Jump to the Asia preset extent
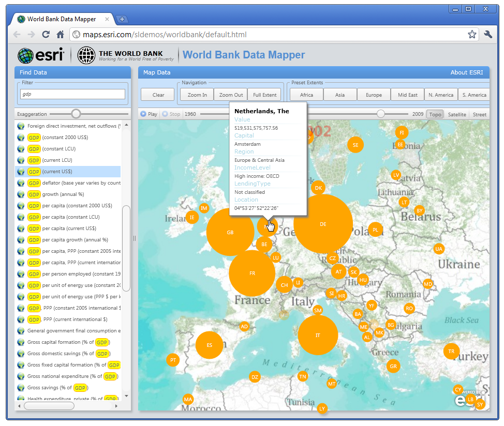Screen dimensions: 504x426 [340, 95]
